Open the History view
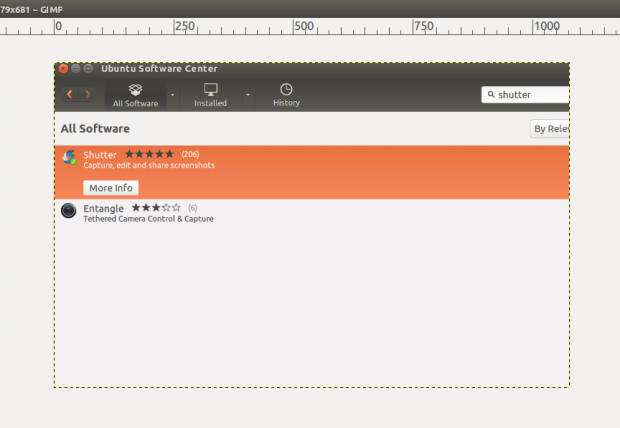 pos(286,95)
